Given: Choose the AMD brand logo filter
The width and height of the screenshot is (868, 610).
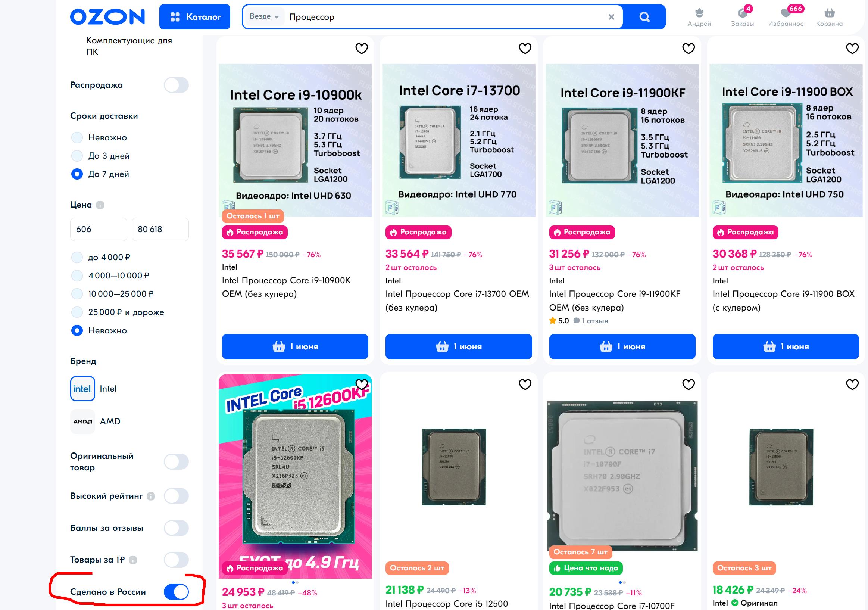Looking at the screenshot, I should click(82, 421).
